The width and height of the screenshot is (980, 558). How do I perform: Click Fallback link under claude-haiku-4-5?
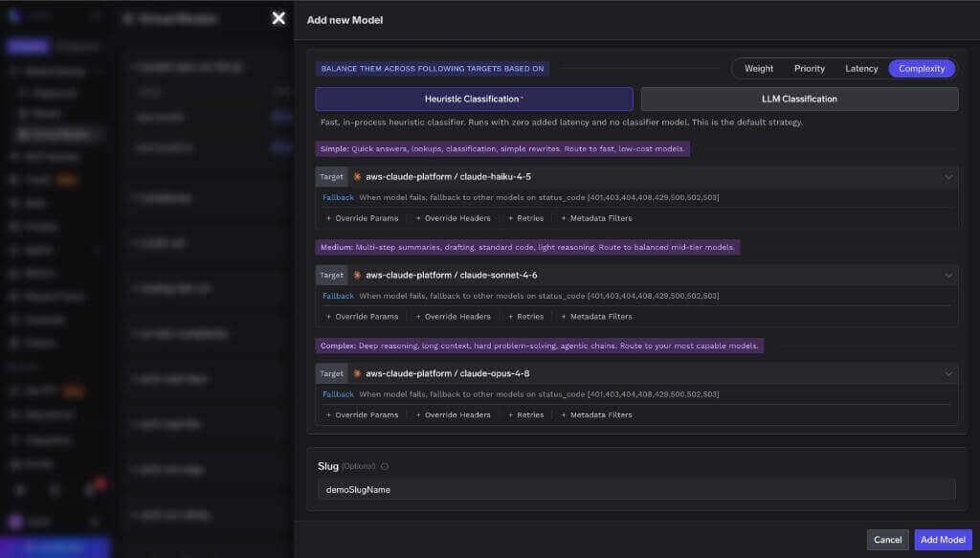pos(338,197)
